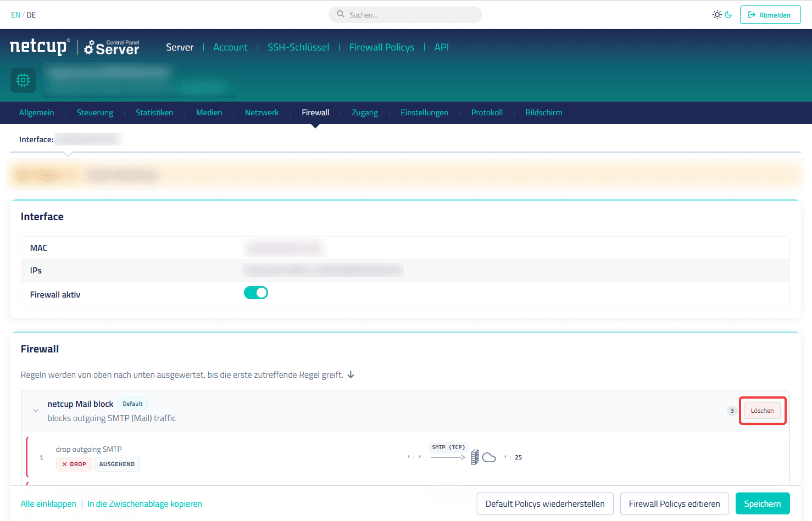
Task: Switch to dark mode moon icon
Action: [x=728, y=15]
